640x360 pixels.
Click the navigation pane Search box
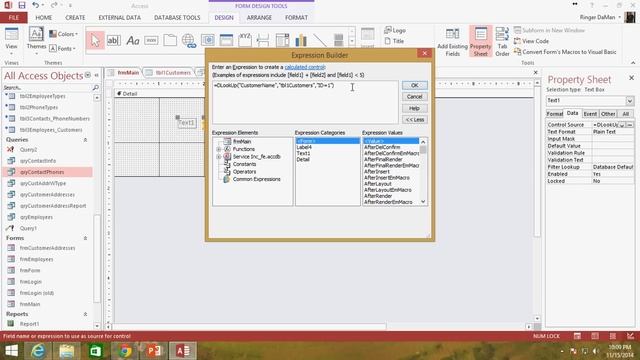(x=47, y=87)
